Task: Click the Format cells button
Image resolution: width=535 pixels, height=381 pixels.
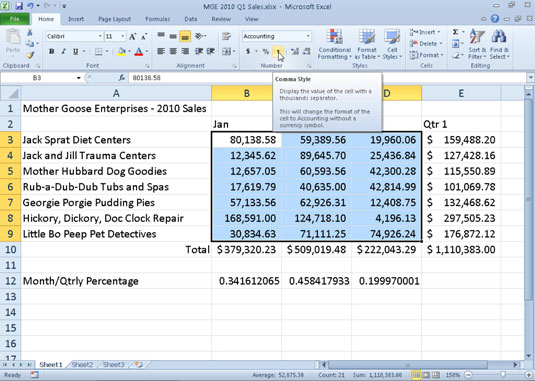Action: [x=426, y=55]
